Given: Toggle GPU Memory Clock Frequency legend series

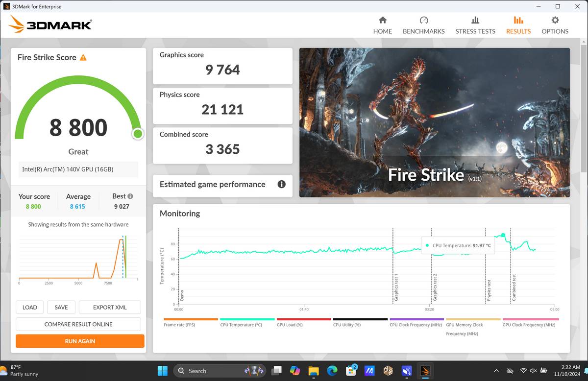Looking at the screenshot, I should 473,327.
